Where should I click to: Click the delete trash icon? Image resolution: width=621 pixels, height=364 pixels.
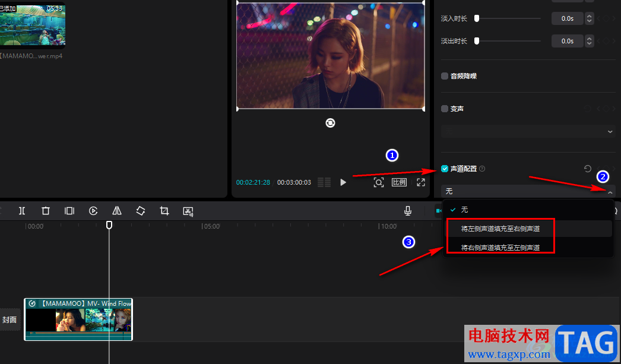pos(46,211)
